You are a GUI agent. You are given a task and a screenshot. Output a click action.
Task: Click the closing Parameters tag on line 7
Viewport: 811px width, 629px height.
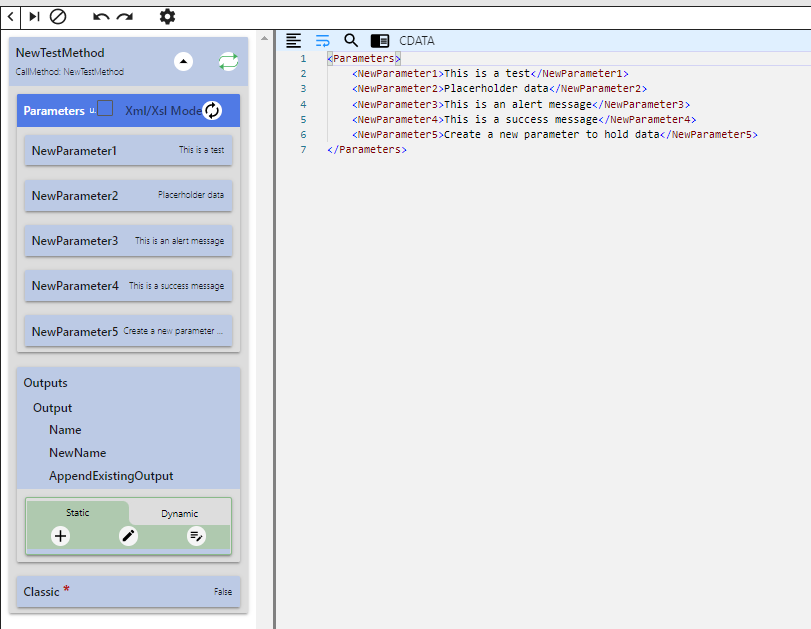point(367,149)
